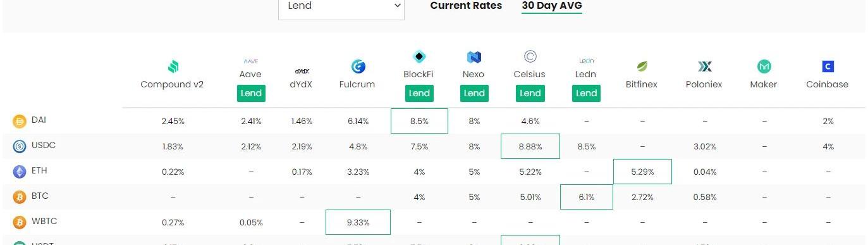Image resolution: width=868 pixels, height=245 pixels.
Task: Click the Poloniex logo icon
Action: (x=704, y=66)
